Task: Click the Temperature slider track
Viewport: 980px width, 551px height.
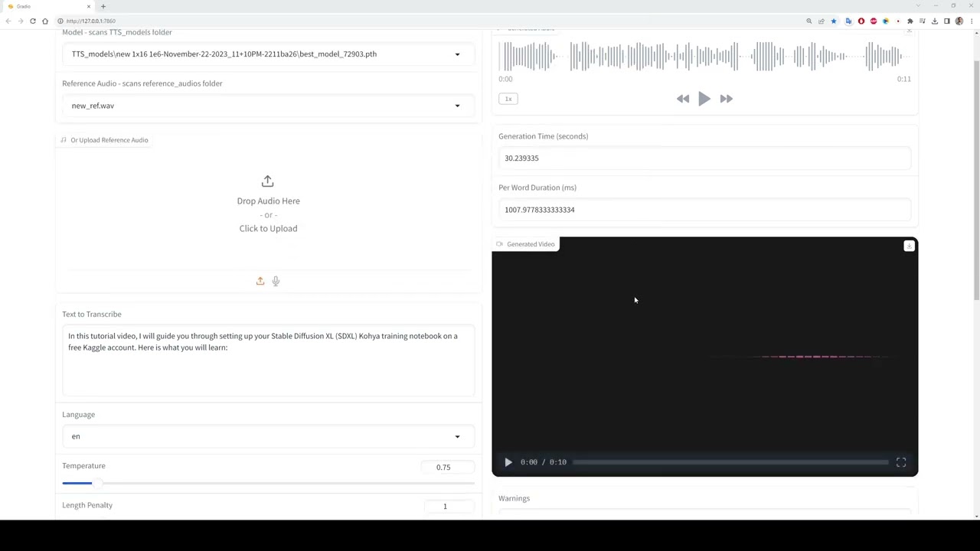Action: click(268, 483)
